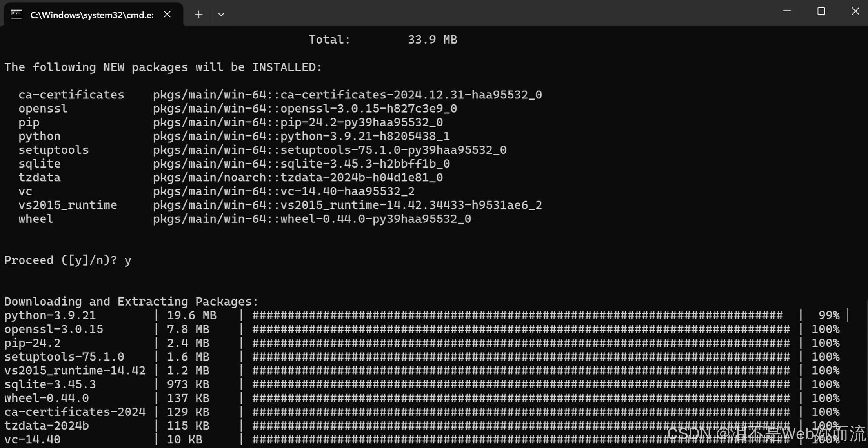Minimize the terminal window
Viewport: 868px width, 448px height.
(x=787, y=11)
